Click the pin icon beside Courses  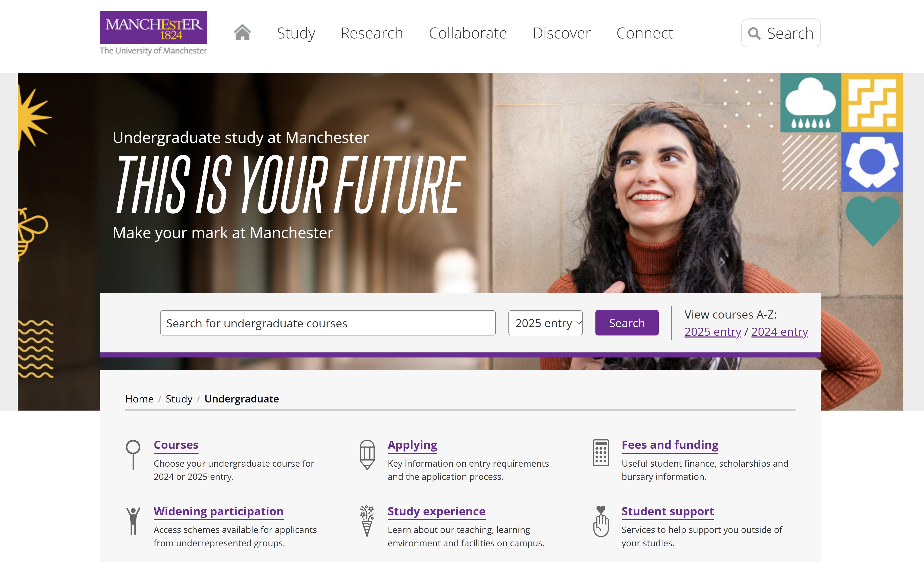pos(133,455)
